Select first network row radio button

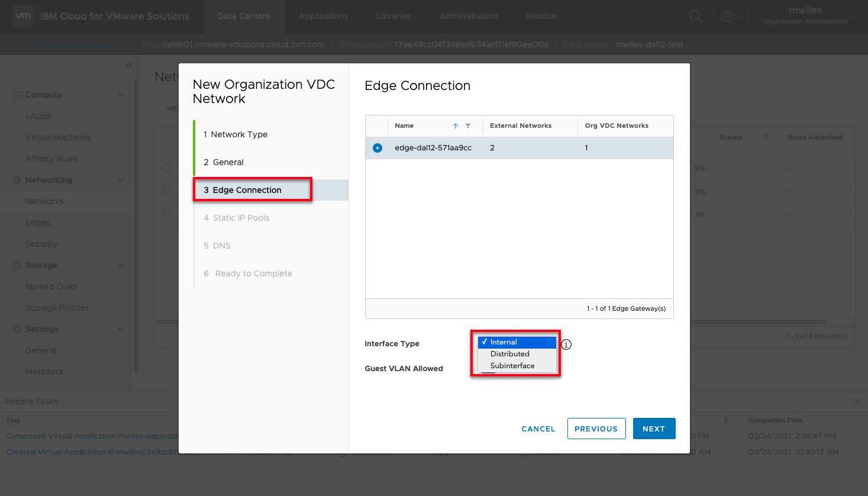(x=167, y=168)
